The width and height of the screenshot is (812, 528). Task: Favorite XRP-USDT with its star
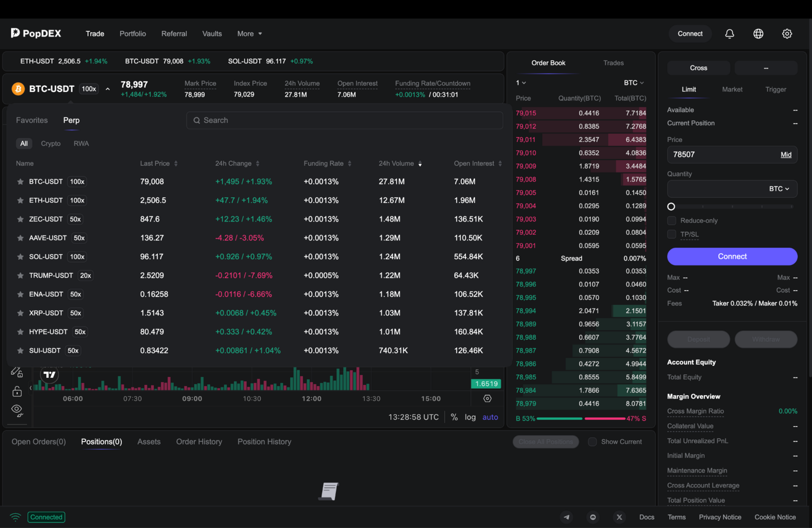(x=20, y=313)
